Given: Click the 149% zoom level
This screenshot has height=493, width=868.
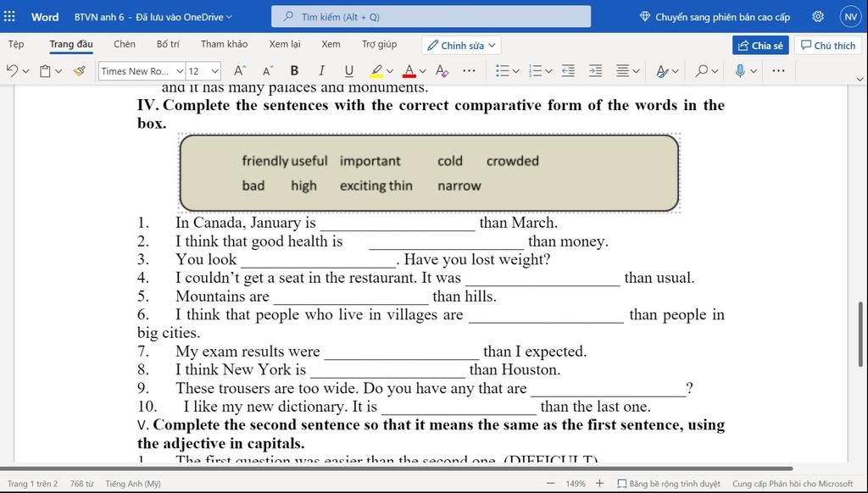Looking at the screenshot, I should (x=576, y=484).
